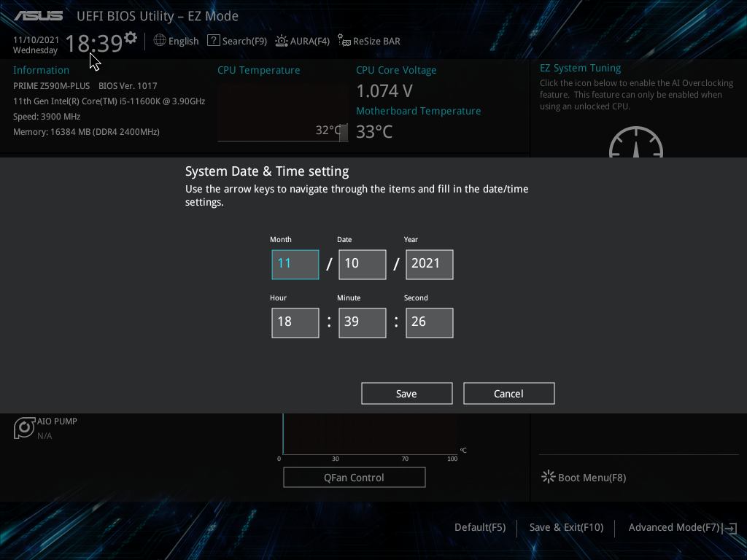Select the Hour field showing 18
747x560 pixels.
[x=295, y=323]
